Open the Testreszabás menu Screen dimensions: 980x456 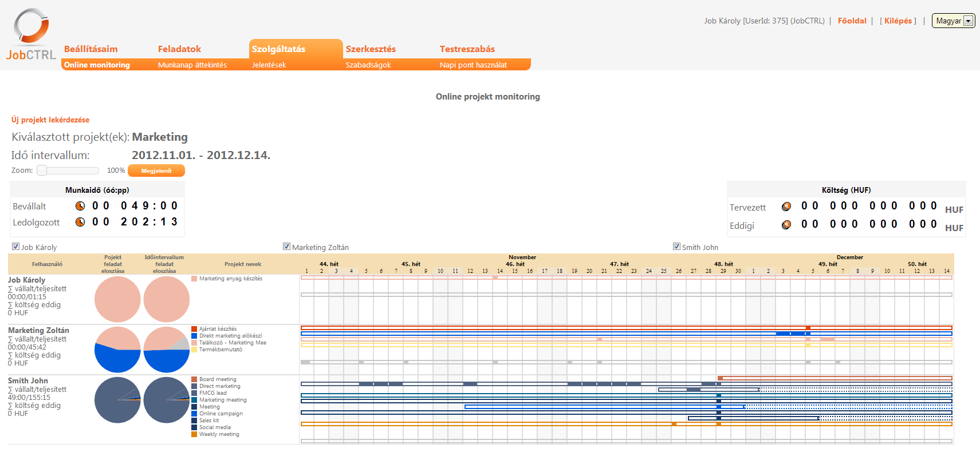(467, 49)
